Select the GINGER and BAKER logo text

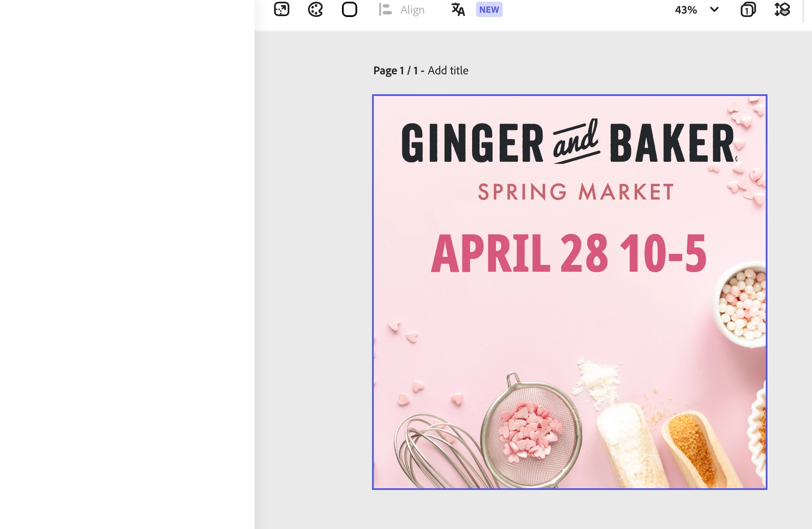(569, 142)
